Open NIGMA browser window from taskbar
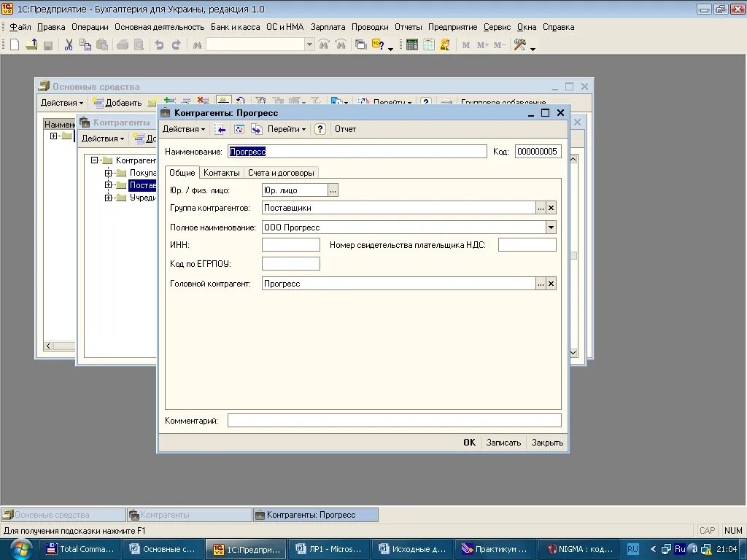Image resolution: width=747 pixels, height=560 pixels. (x=578, y=549)
